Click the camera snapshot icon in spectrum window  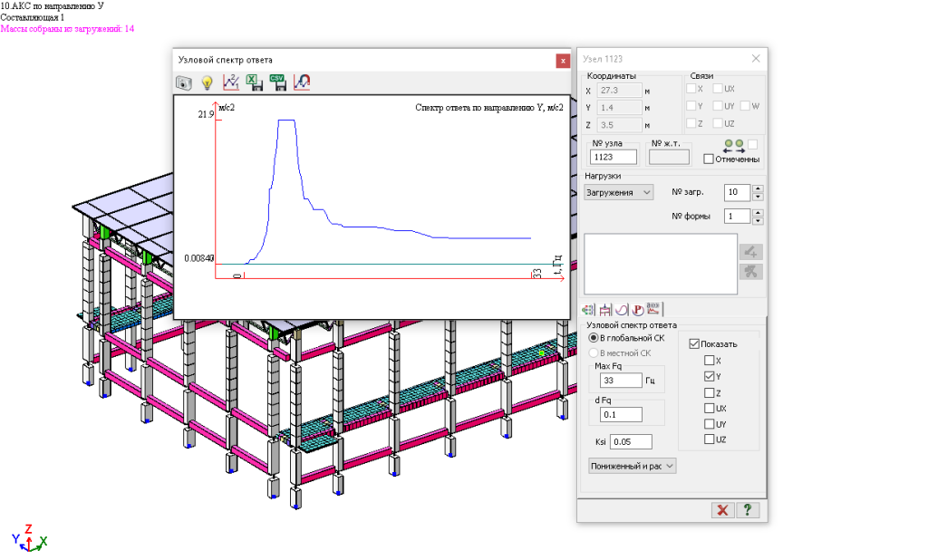[184, 82]
